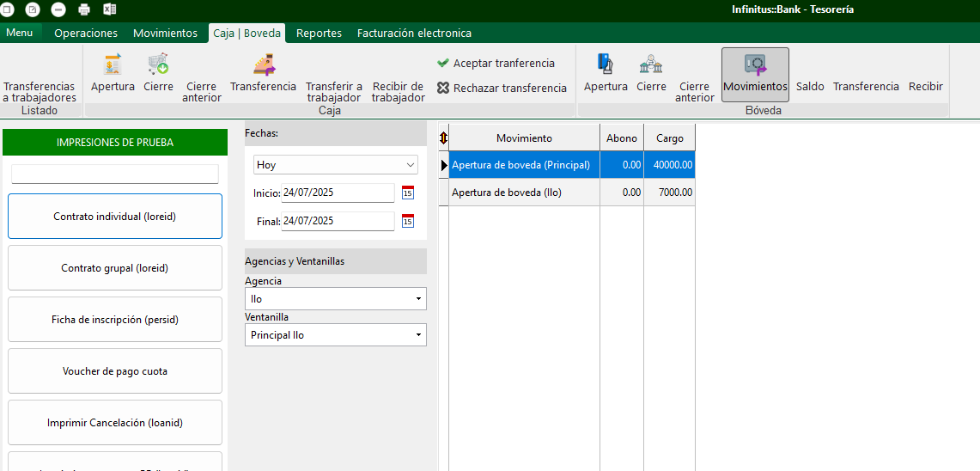The height and width of the screenshot is (471, 980).
Task: Click the Caja Apertura icon
Action: tap(113, 65)
